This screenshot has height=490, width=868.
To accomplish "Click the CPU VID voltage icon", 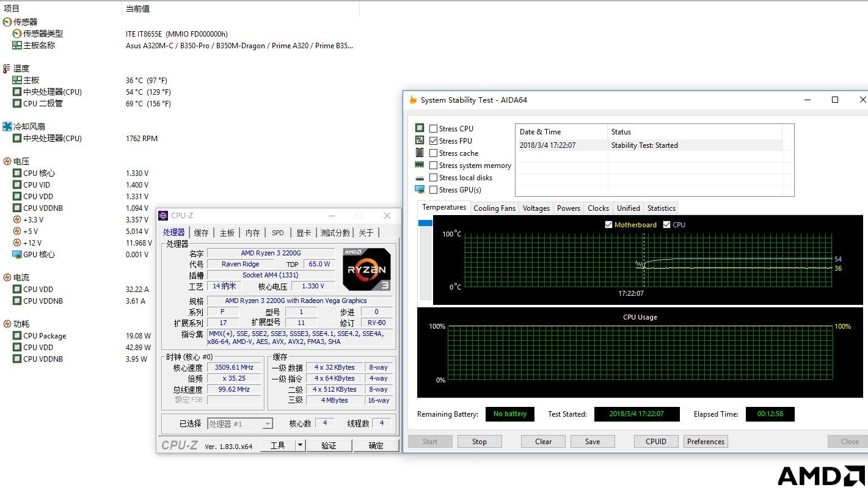I will [x=17, y=185].
